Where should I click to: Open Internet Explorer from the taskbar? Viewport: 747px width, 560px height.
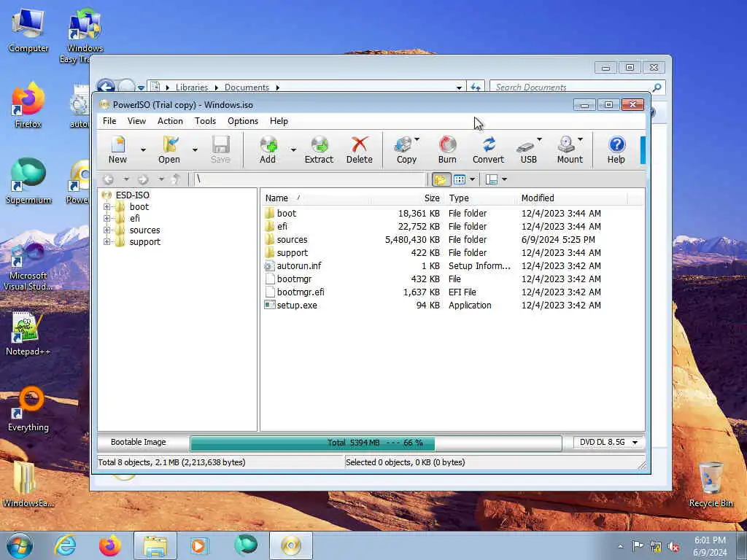(65, 545)
